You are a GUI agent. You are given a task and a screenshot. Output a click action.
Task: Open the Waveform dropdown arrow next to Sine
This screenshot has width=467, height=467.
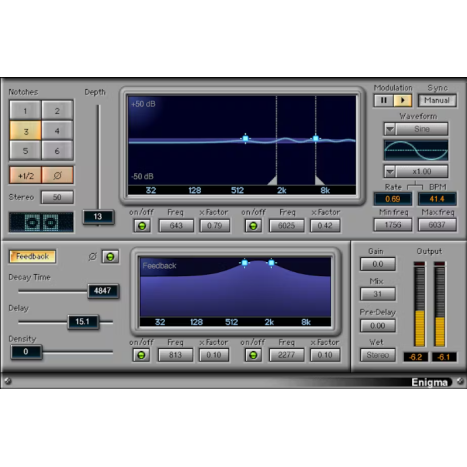(390, 129)
